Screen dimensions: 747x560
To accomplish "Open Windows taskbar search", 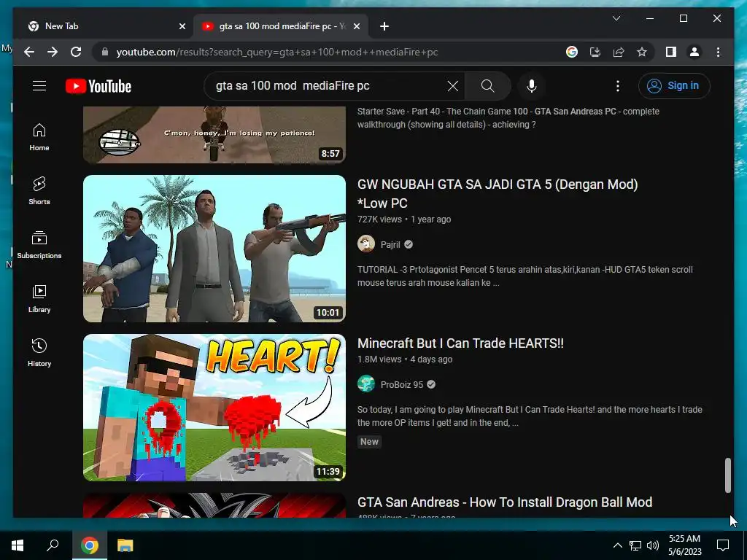I will click(53, 545).
